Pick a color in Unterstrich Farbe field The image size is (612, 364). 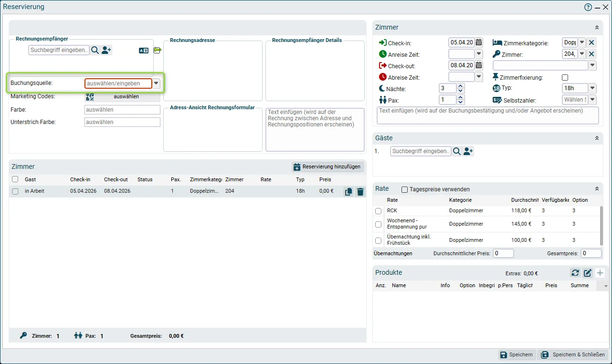(x=123, y=122)
